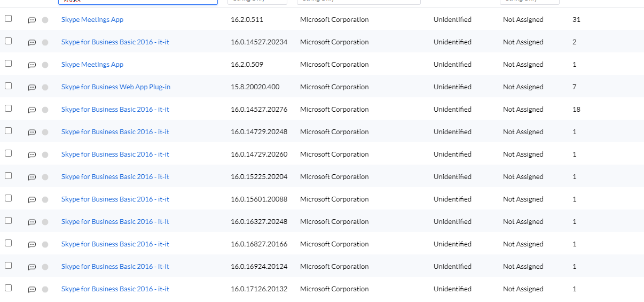Screen dimensions: 644x302
Task: Mark checkbox on version 16.0.16327.20248 row
Action: [8, 220]
